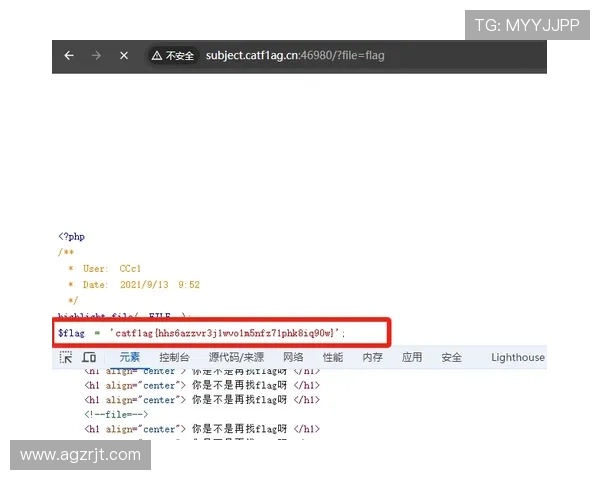The image size is (600, 480).
Task: Open the Lighthouse tab
Action: pyautogui.click(x=518, y=358)
